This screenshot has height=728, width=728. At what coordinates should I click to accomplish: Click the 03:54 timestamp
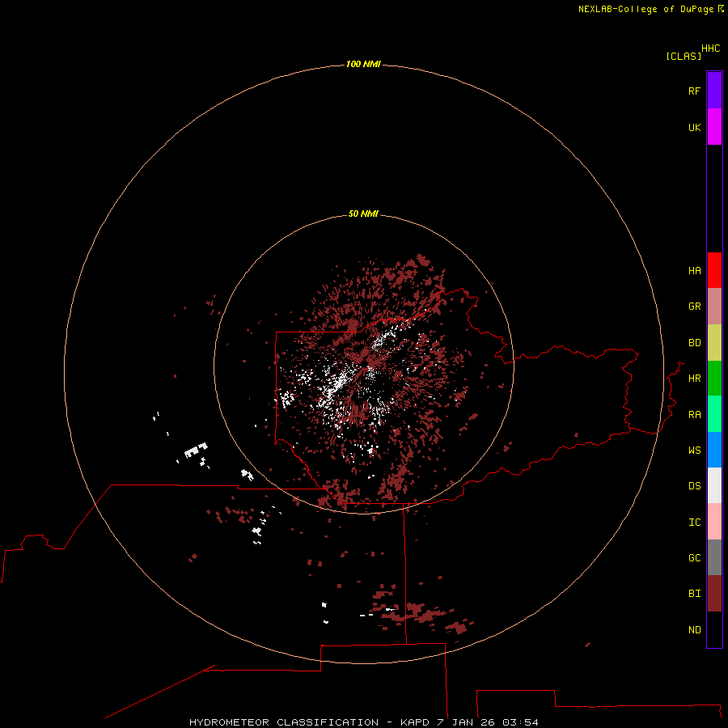(x=520, y=722)
